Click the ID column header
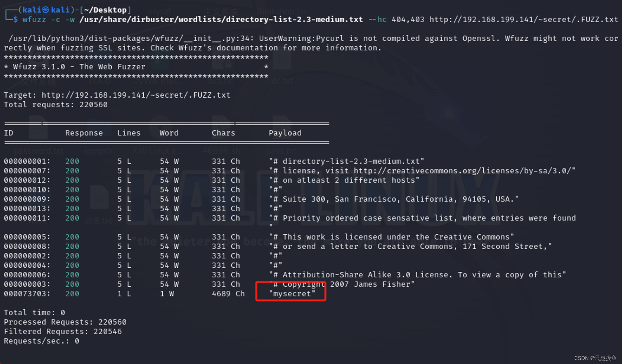This screenshot has width=622, height=364. [x=8, y=133]
